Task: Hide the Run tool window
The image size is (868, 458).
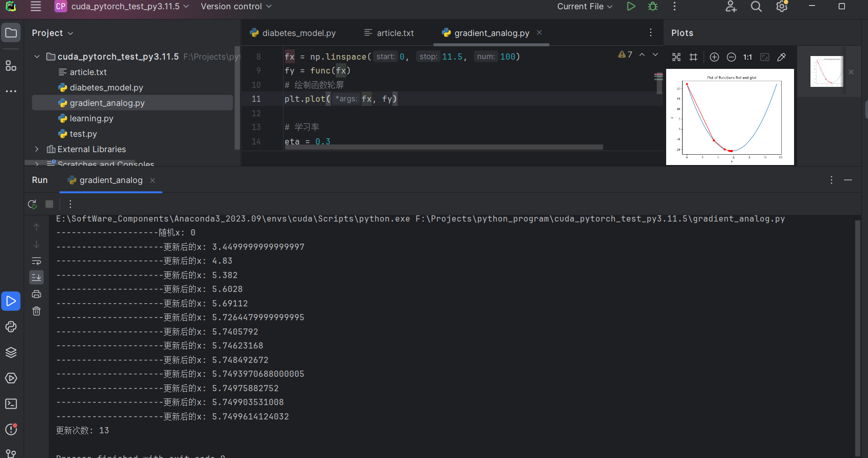Action: click(848, 180)
